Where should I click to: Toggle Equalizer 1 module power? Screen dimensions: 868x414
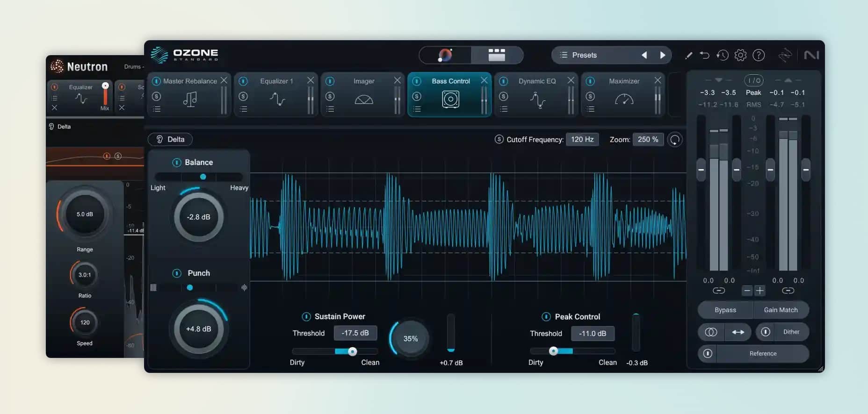(243, 81)
